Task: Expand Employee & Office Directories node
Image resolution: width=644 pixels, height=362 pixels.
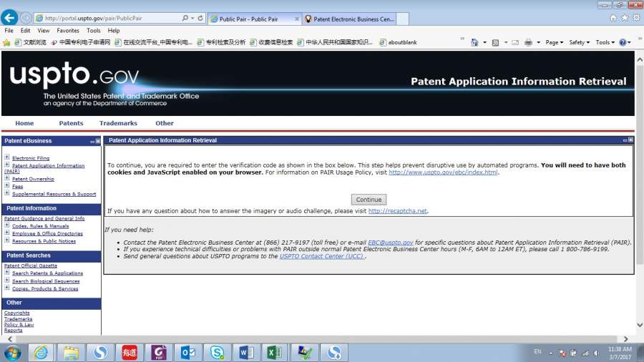Action: (7, 233)
